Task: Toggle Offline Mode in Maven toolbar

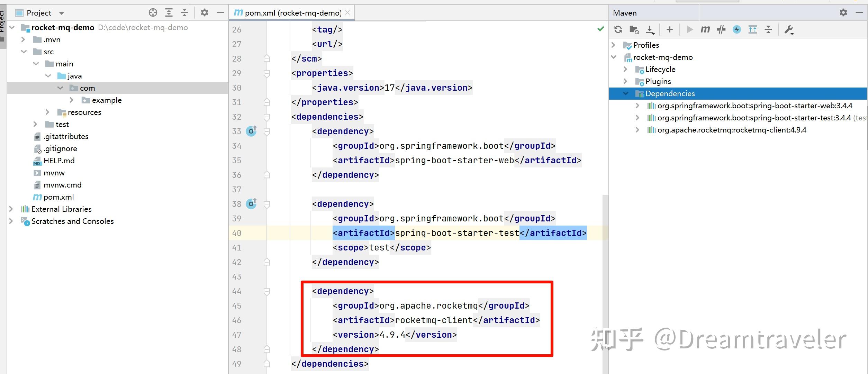Action: 736,29
